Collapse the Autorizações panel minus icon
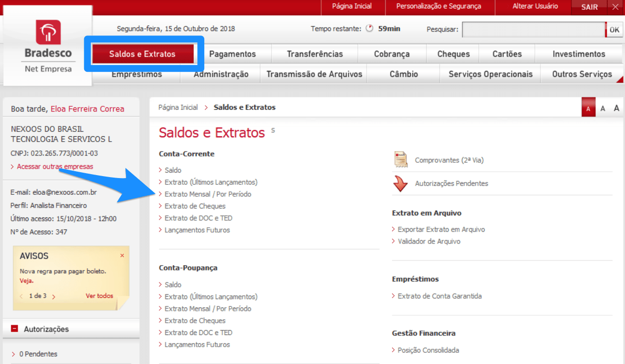The image size is (625, 364). 15,329
